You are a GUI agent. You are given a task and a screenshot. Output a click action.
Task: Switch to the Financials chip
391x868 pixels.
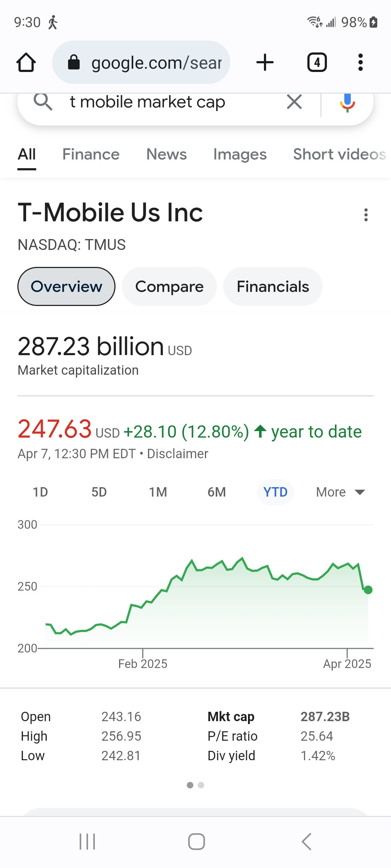(273, 286)
